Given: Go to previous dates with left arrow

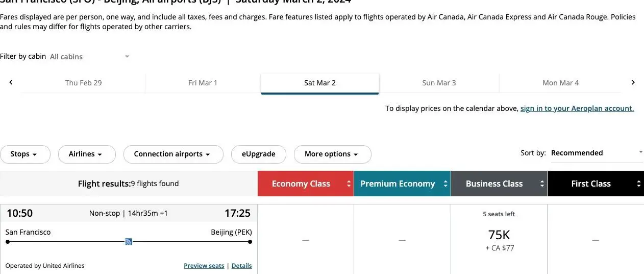Looking at the screenshot, I should click(x=11, y=82).
